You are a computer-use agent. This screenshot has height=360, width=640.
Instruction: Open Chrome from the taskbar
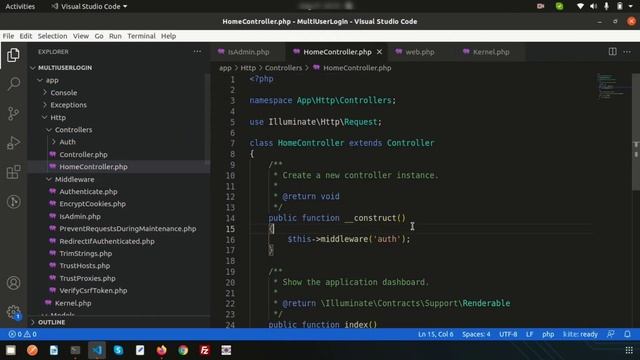(183, 350)
